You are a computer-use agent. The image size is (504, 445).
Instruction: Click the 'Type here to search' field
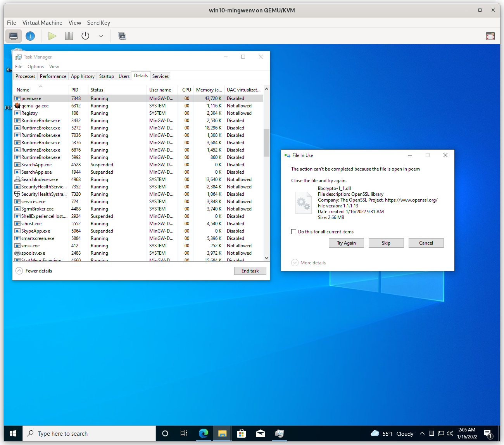click(x=89, y=433)
